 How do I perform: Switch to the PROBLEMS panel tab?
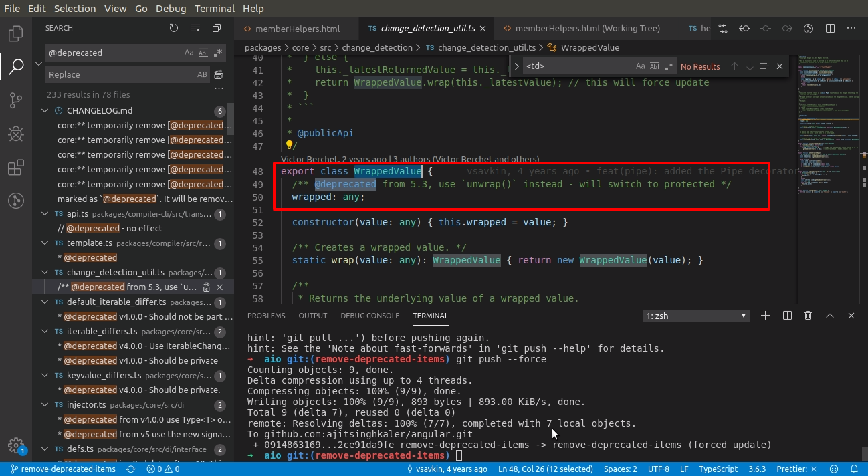266,316
